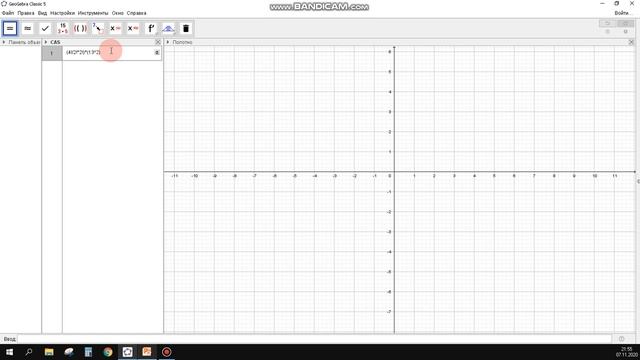Select the Probability Calculator tool
The image size is (640, 360).
[168, 29]
